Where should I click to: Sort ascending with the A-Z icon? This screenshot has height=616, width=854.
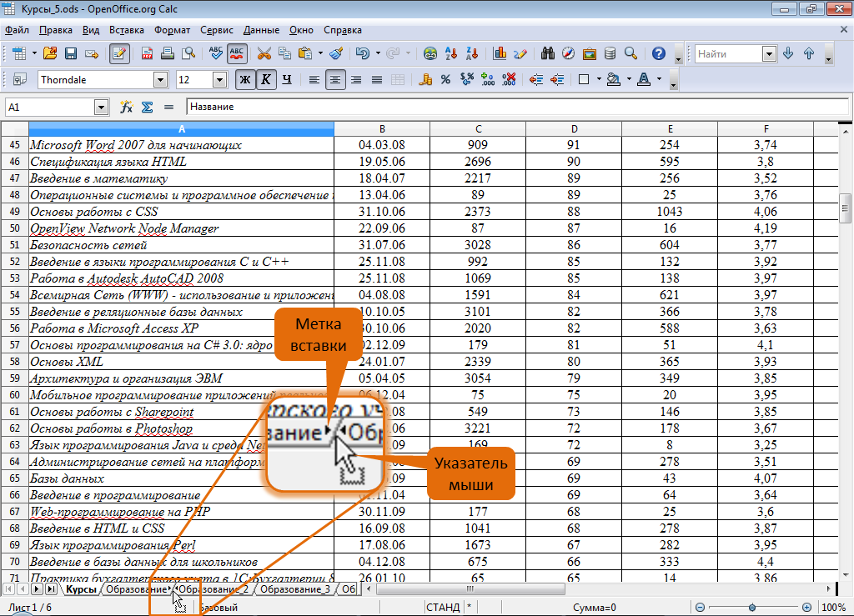pyautogui.click(x=453, y=54)
